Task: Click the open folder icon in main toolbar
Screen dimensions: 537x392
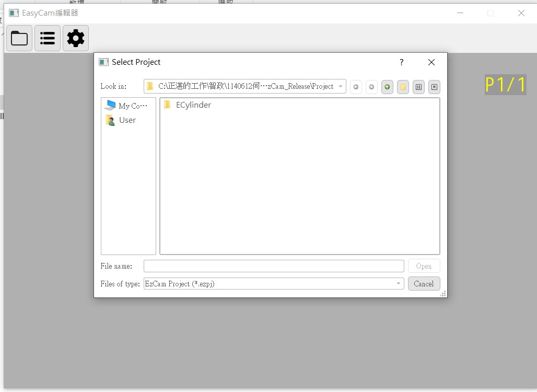Action: point(19,38)
